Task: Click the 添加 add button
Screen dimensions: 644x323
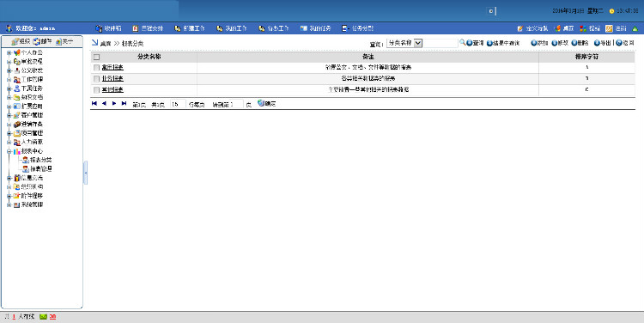Action: click(x=539, y=43)
